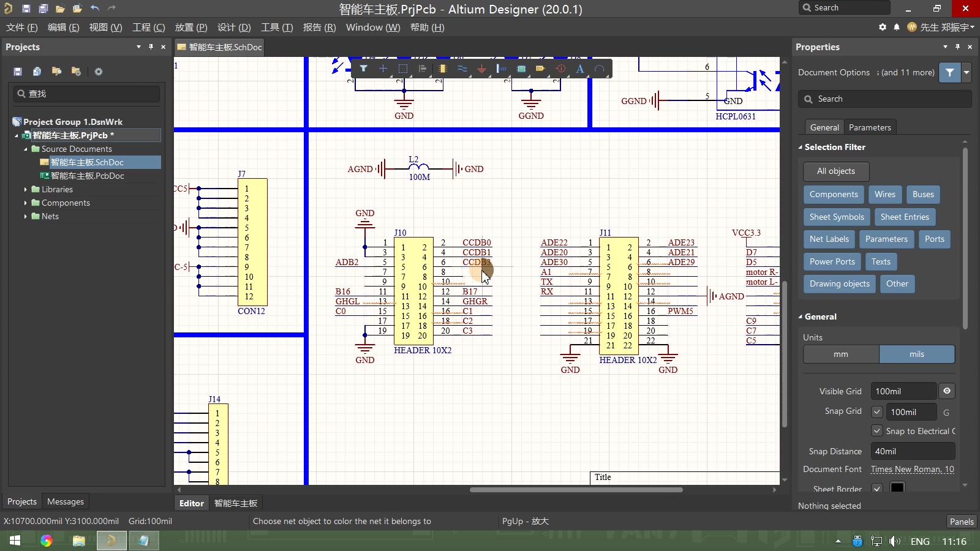
Task: Collapse the 智能车主板.PrjPcb project node
Action: pos(17,136)
